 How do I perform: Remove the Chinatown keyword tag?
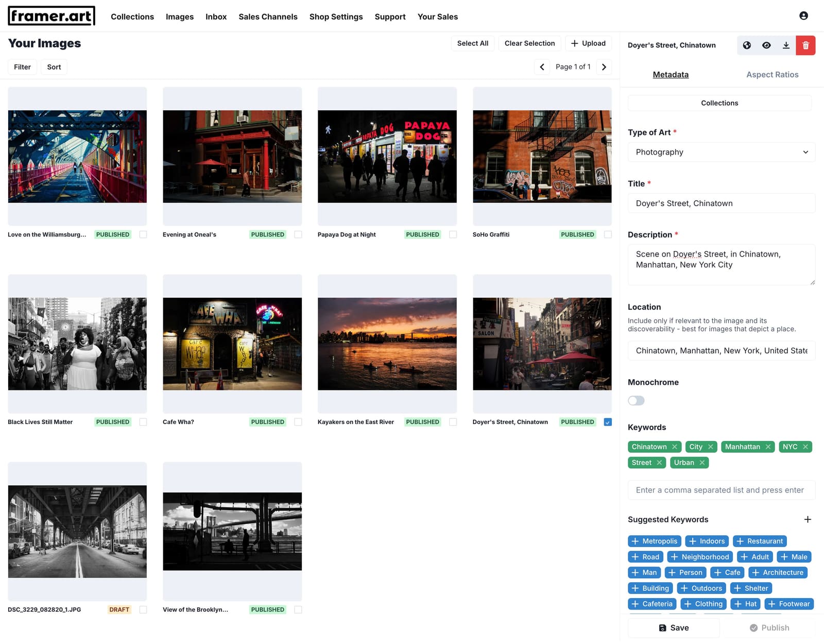[675, 447]
